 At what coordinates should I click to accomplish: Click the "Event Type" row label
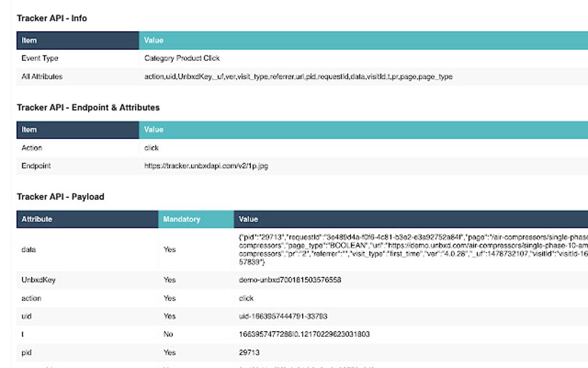[40, 58]
